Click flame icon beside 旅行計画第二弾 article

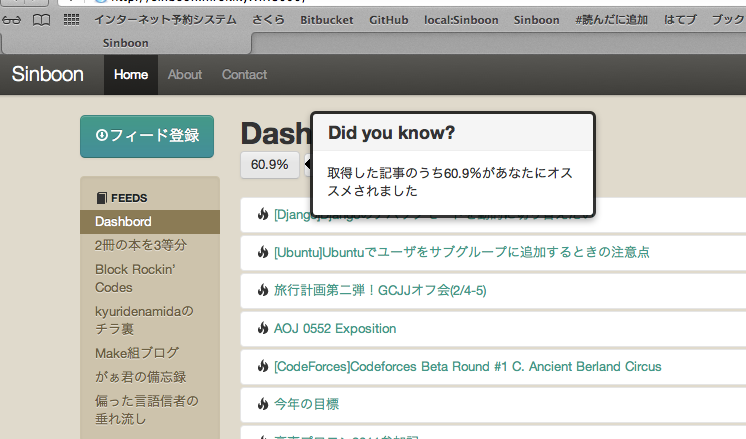click(263, 290)
